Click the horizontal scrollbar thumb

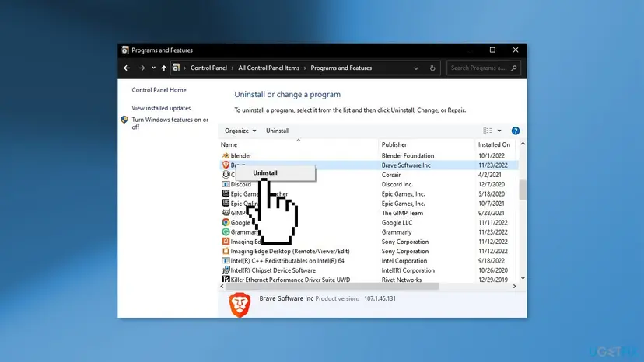tap(332, 286)
